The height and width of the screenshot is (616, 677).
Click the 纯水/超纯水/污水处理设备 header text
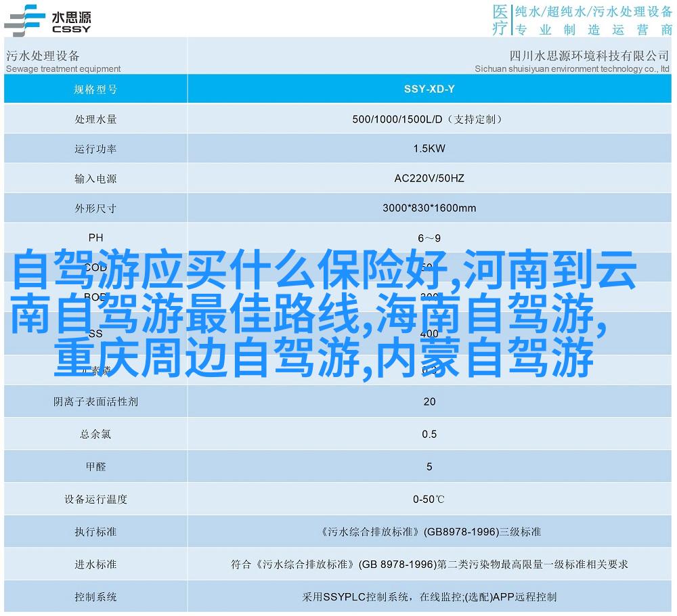pyautogui.click(x=594, y=12)
